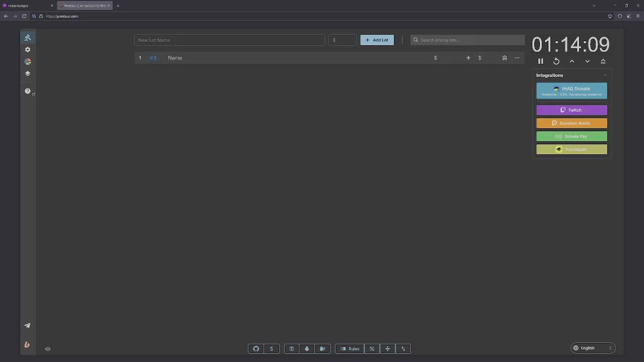This screenshot has height=362, width=644.
Task: Open settings gear in left sidebar
Action: pyautogui.click(x=28, y=50)
